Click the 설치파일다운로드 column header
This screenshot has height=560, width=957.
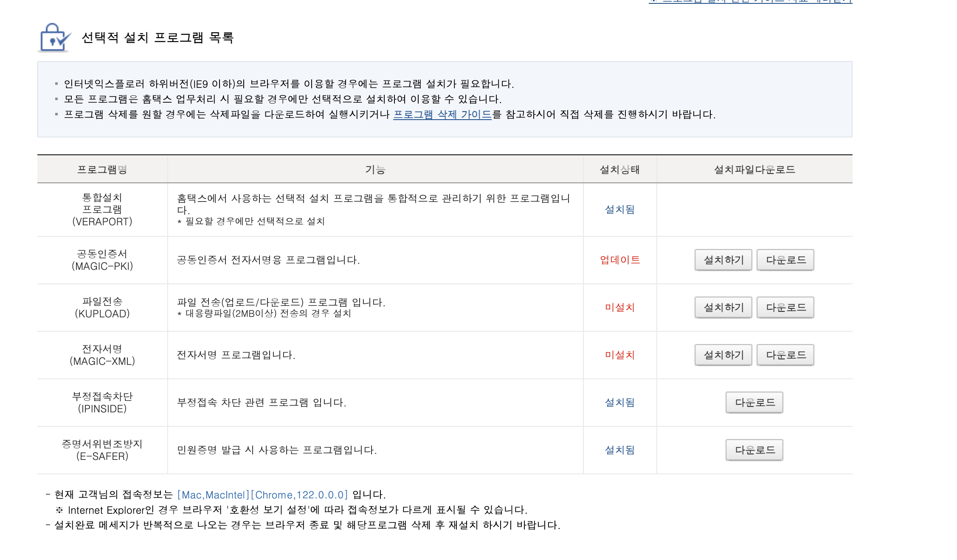pyautogui.click(x=754, y=170)
